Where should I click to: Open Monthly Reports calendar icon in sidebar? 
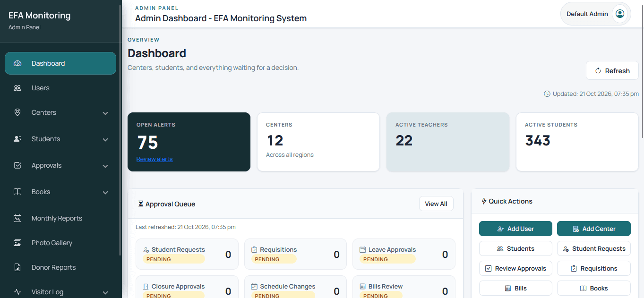(17, 218)
